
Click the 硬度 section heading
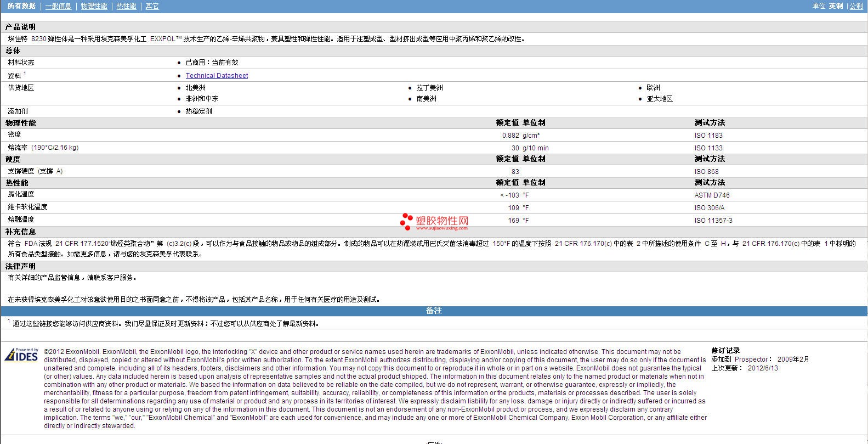click(x=13, y=159)
